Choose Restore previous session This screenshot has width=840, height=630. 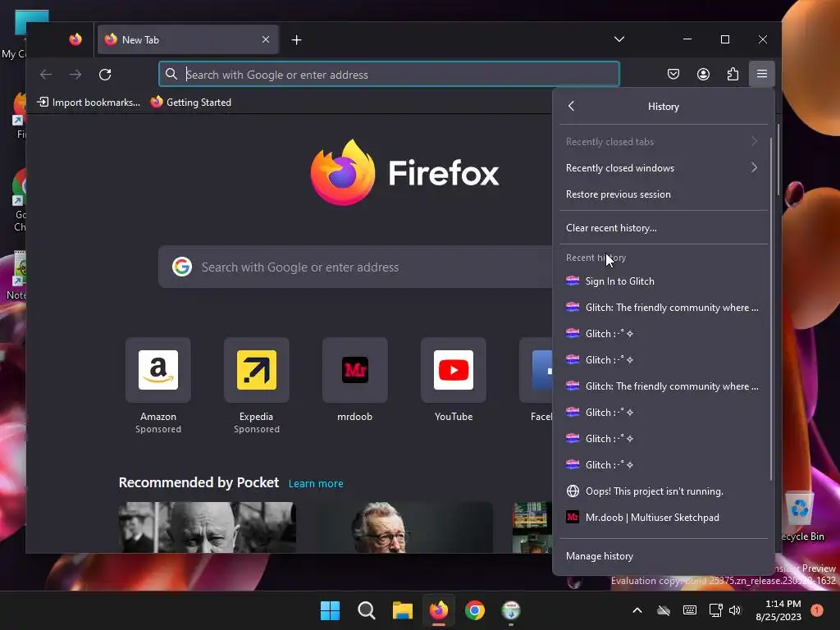click(x=663, y=194)
